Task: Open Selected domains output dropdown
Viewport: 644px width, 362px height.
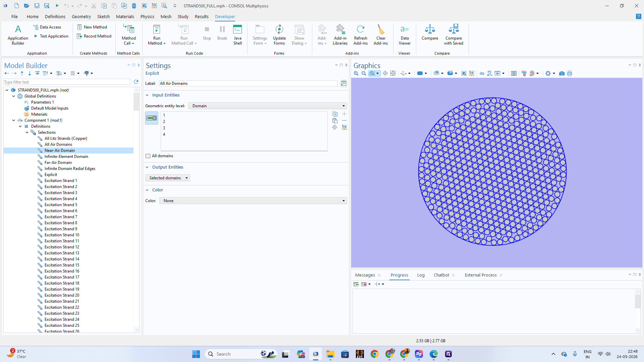Action: click(168, 178)
